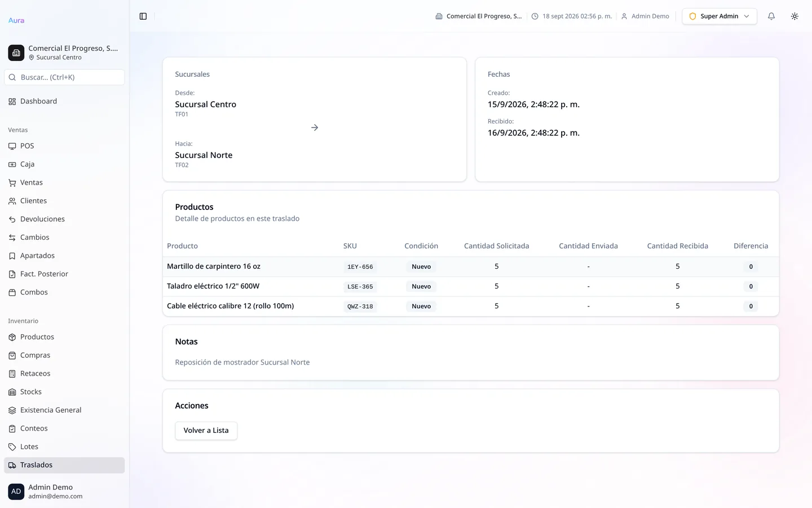Open Stocks in the sidebar
812x508 pixels.
click(x=64, y=392)
